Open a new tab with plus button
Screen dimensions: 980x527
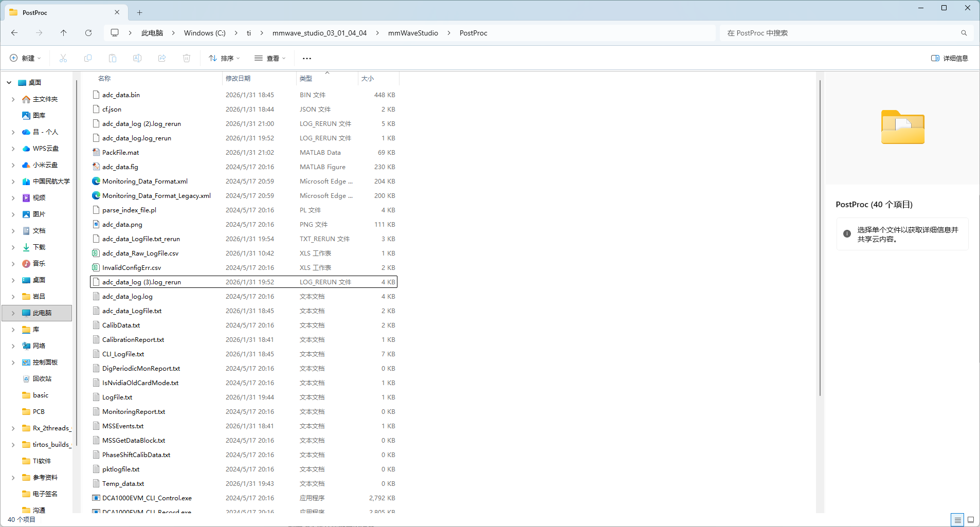click(x=140, y=12)
